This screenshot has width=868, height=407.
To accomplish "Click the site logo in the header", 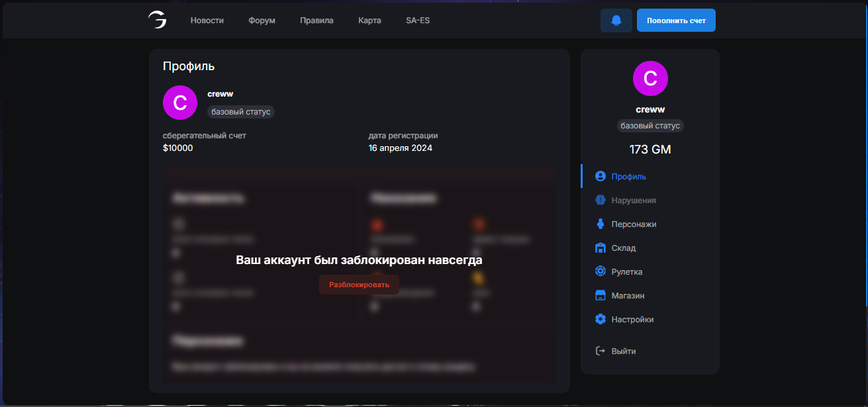I will coord(157,21).
